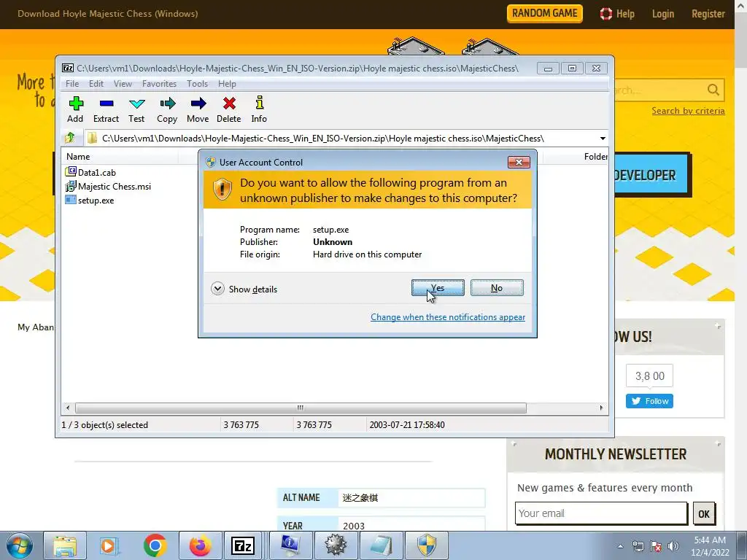Screen dimensions: 747x560
Task: Click the notepad taskbar icon
Action: 382,545
